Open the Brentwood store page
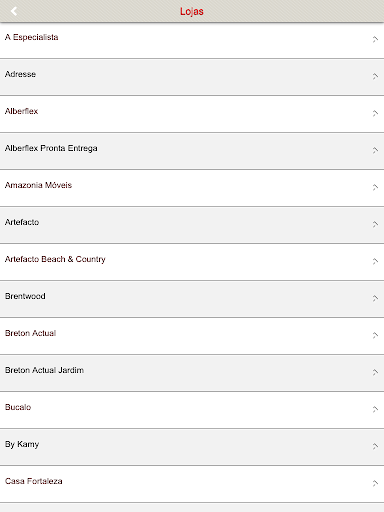Image resolution: width=384 pixels, height=512 pixels. pos(192,299)
